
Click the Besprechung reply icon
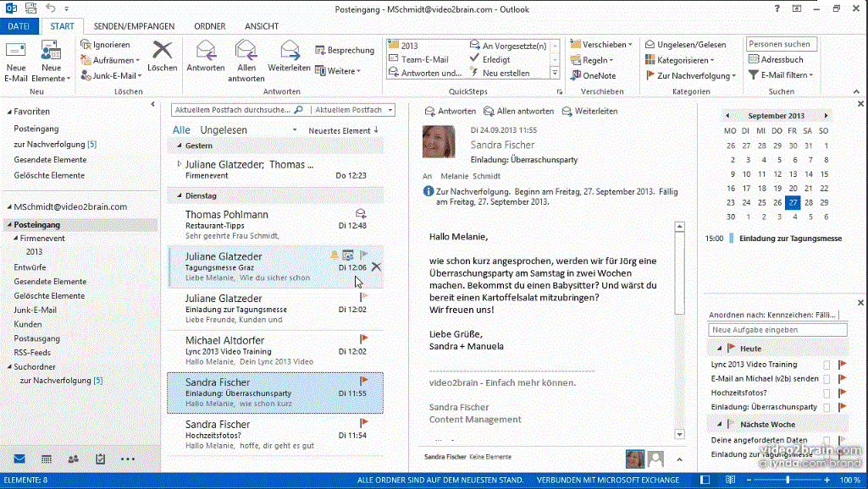(x=320, y=51)
